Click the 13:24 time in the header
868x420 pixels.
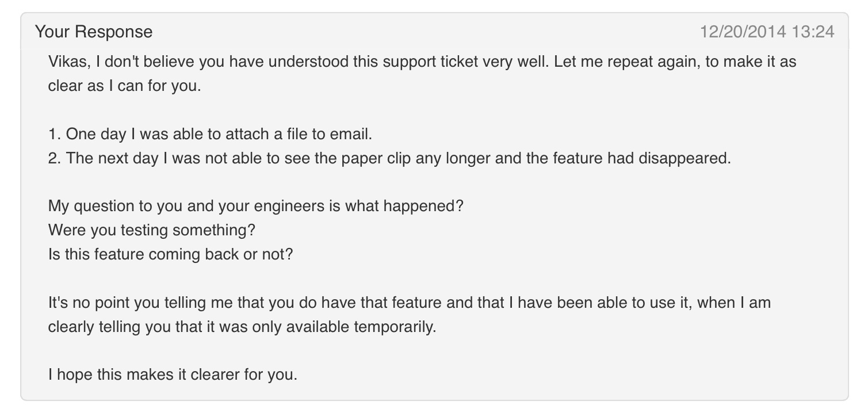point(813,32)
